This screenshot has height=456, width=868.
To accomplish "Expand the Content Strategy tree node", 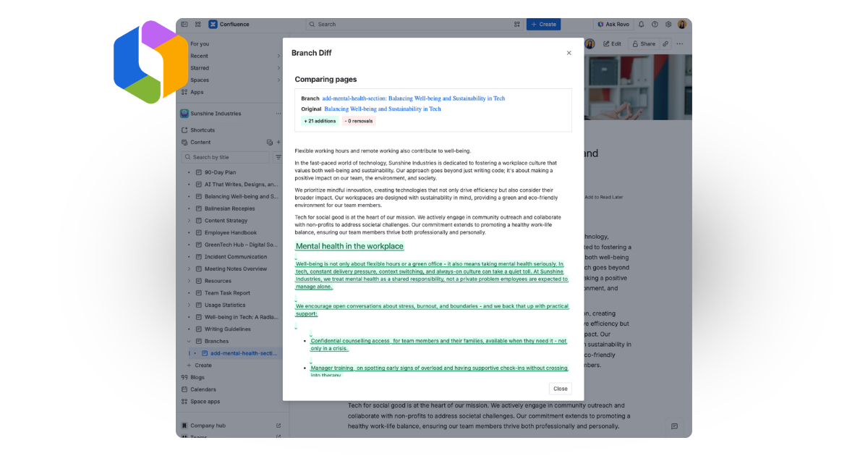I will tap(190, 221).
